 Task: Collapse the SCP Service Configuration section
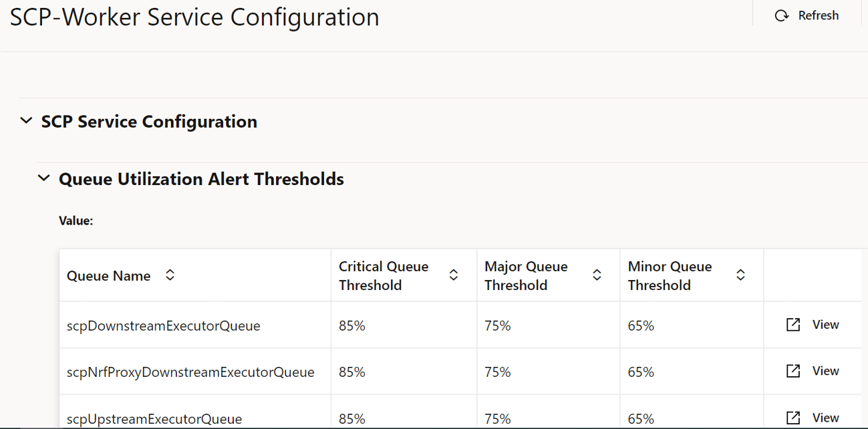pyautogui.click(x=27, y=121)
